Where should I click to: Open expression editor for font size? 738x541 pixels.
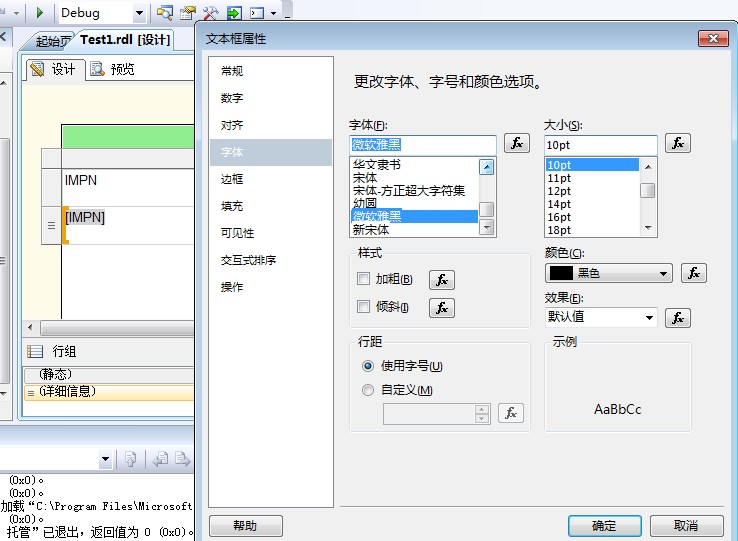(x=678, y=143)
